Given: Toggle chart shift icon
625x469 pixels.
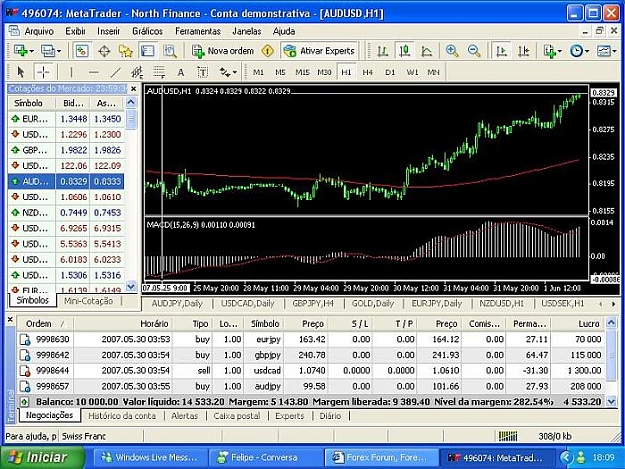Looking at the screenshot, I should pyautogui.click(x=523, y=51).
